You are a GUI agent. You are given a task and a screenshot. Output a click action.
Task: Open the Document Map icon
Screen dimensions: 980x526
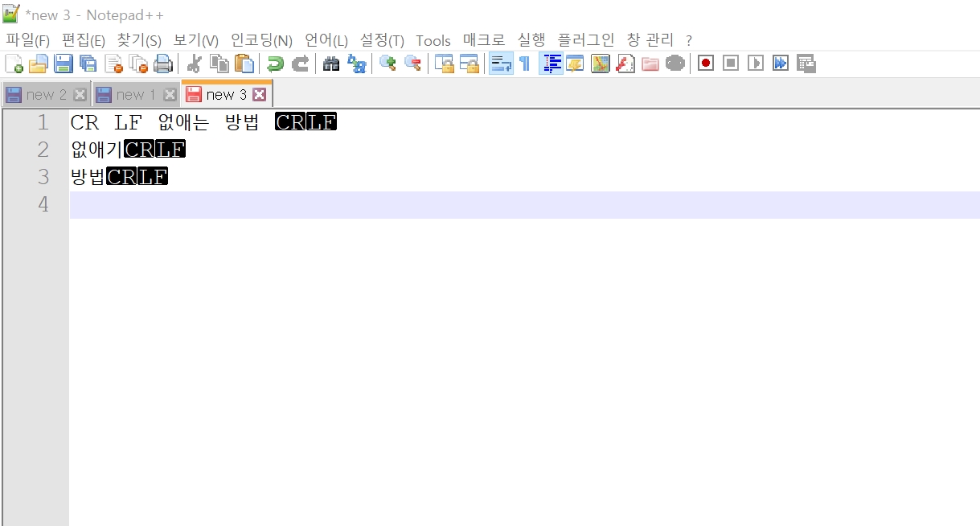tap(600, 64)
